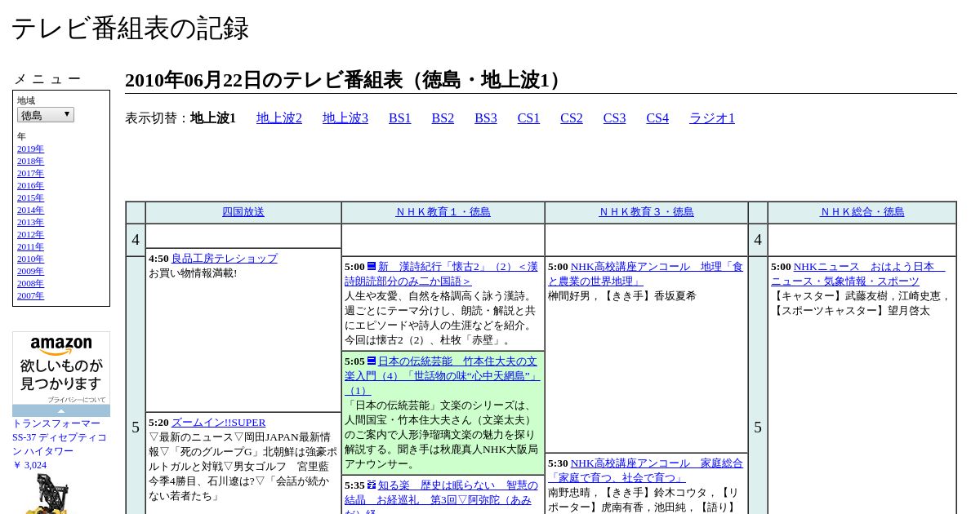Open NHK高校講座アンコール 地理 program link
This screenshot has width=980, height=514.
(x=646, y=274)
